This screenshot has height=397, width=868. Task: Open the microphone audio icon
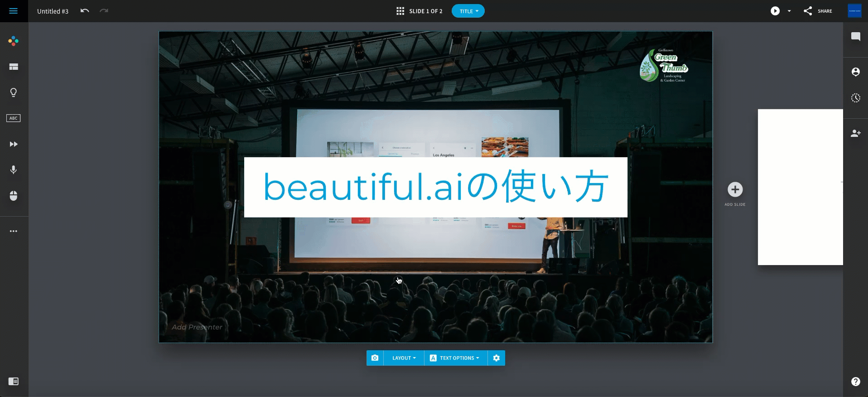(14, 169)
